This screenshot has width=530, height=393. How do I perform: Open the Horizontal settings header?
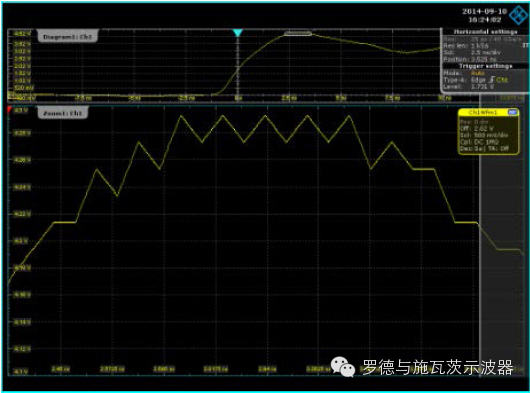click(485, 32)
